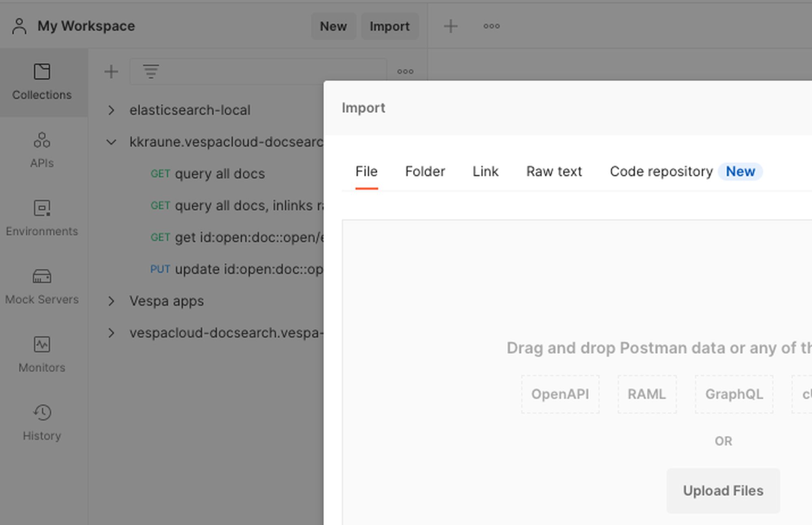Click the filter icon in collections search
812x525 pixels.
tap(151, 72)
